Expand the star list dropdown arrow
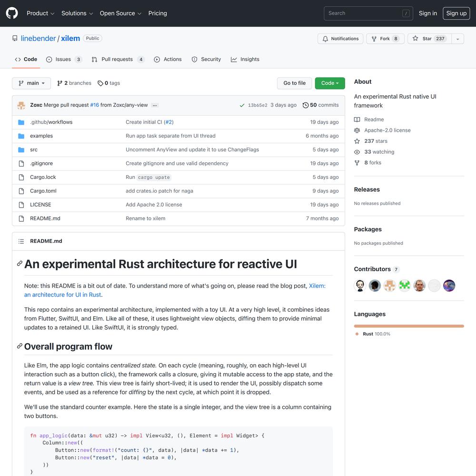 pyautogui.click(x=457, y=39)
